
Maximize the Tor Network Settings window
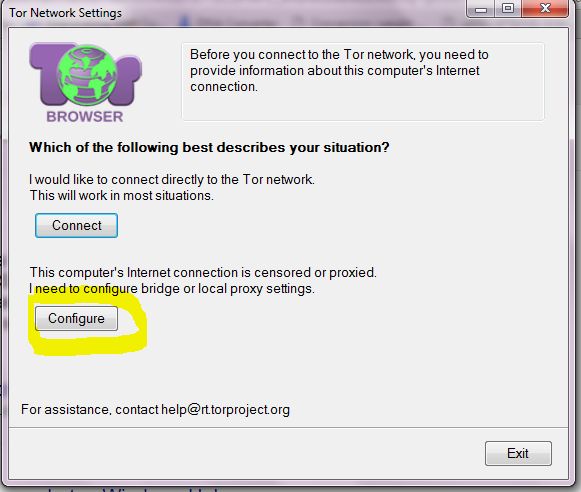click(x=508, y=9)
